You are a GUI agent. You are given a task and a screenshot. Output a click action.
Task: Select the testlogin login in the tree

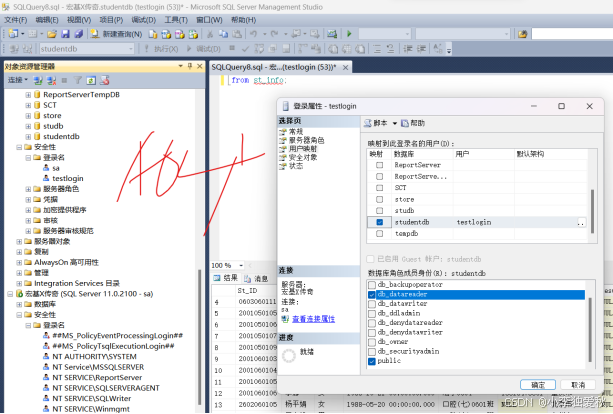(x=68, y=178)
